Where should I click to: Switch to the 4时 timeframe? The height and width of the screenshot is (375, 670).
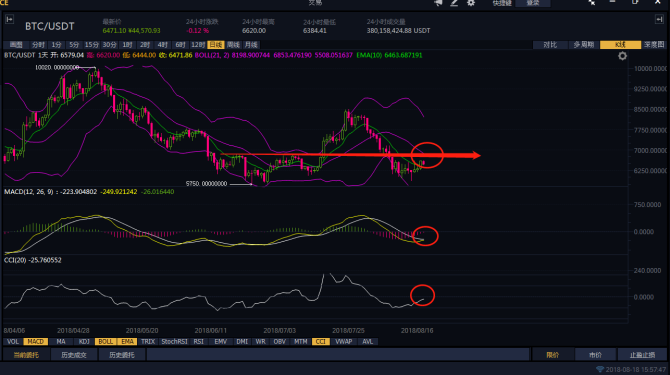162,45
